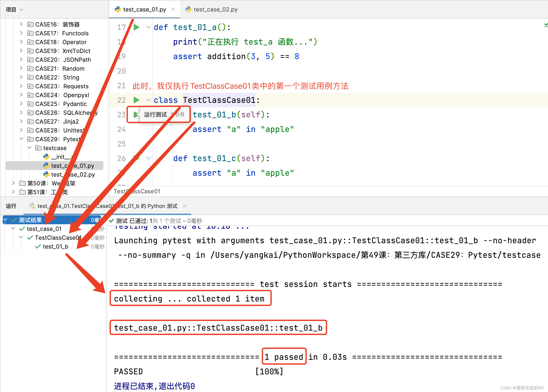Click the folder icon of CASE19: XmlToDict

[30, 51]
